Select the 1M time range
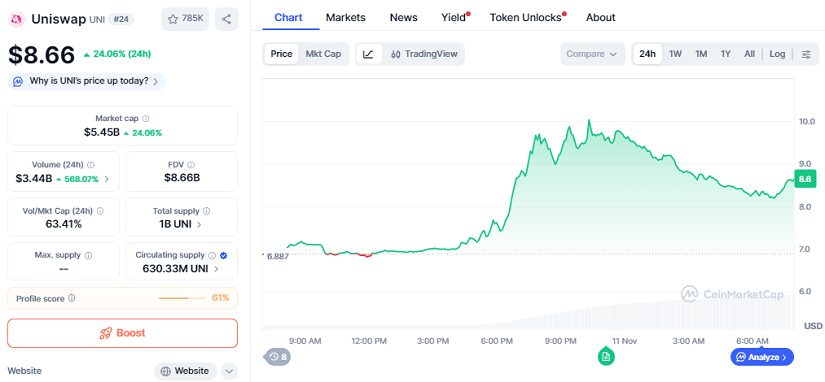This screenshot has width=825, height=382. coord(701,54)
